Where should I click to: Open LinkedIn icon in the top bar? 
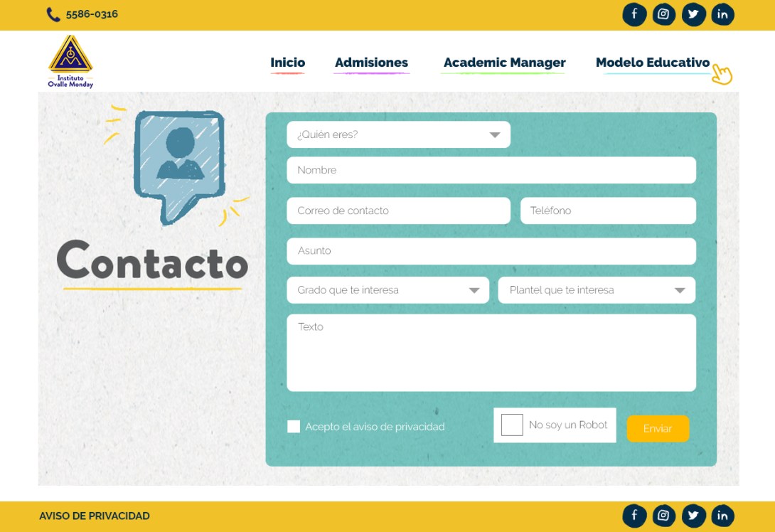point(722,14)
